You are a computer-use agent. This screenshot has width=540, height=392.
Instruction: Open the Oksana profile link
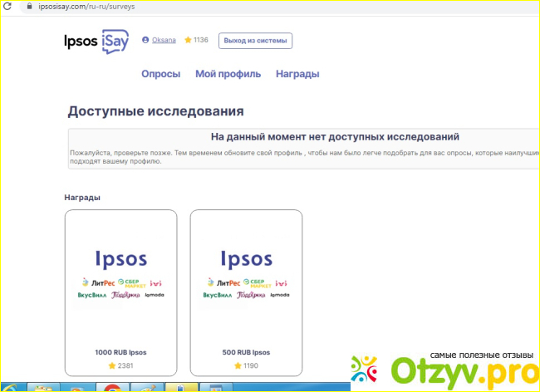(x=164, y=40)
